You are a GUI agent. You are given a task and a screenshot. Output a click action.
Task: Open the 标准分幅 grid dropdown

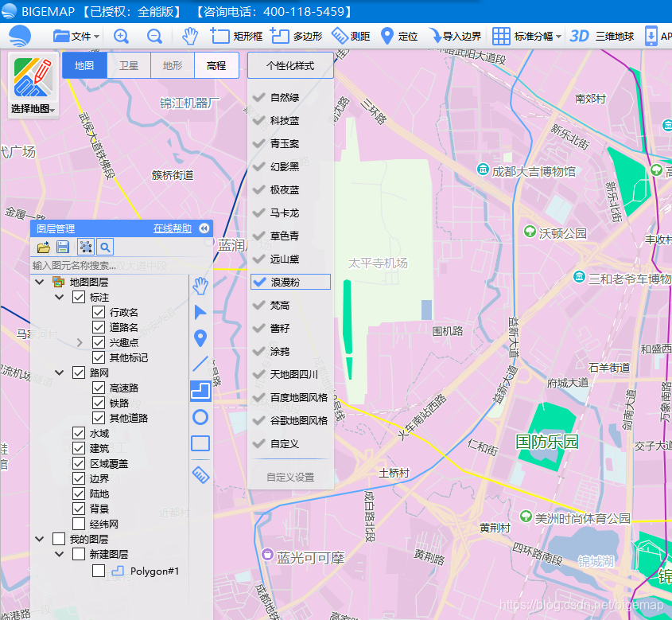pos(526,37)
